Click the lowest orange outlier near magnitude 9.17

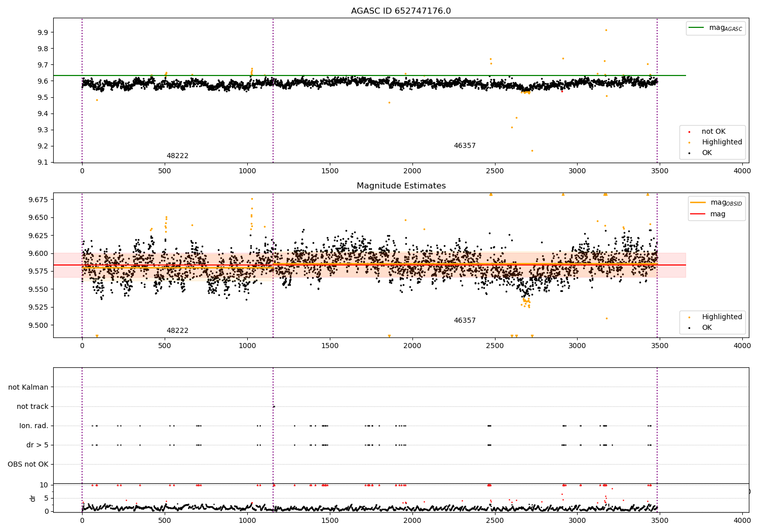[x=532, y=150]
